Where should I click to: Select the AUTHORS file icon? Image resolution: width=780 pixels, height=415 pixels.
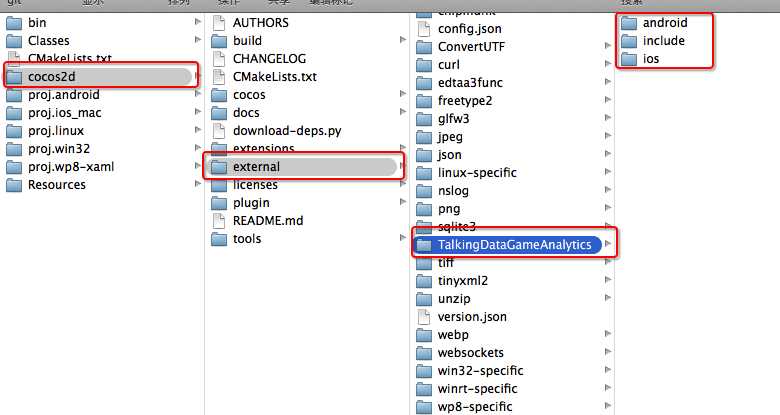pyautogui.click(x=219, y=23)
